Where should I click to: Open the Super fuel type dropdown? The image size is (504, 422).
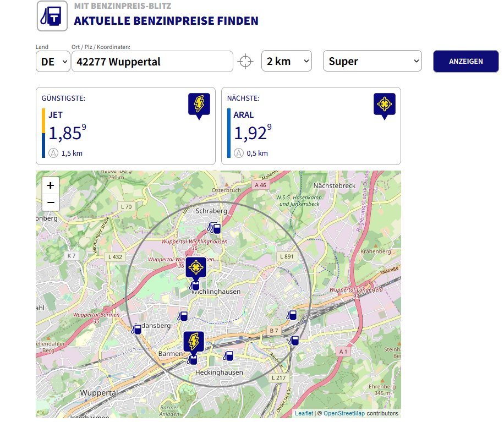pyautogui.click(x=372, y=61)
